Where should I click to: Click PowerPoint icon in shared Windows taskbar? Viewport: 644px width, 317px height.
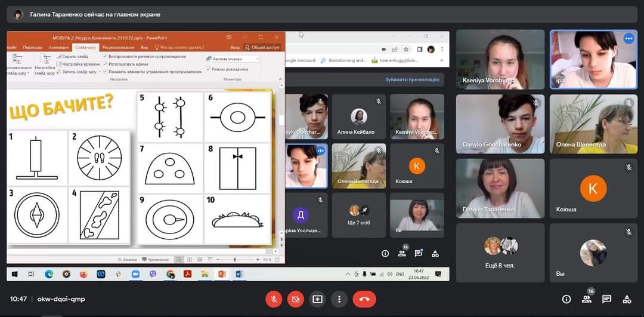(222, 274)
